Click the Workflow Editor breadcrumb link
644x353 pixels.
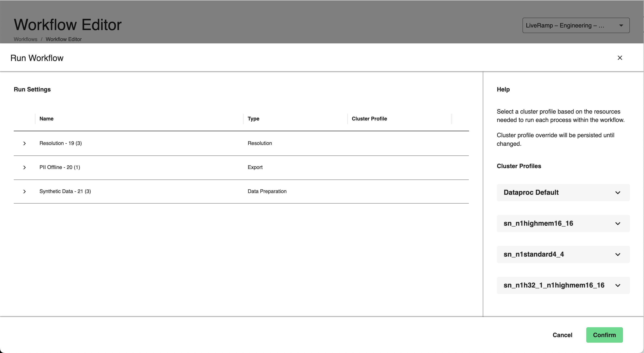pos(64,39)
